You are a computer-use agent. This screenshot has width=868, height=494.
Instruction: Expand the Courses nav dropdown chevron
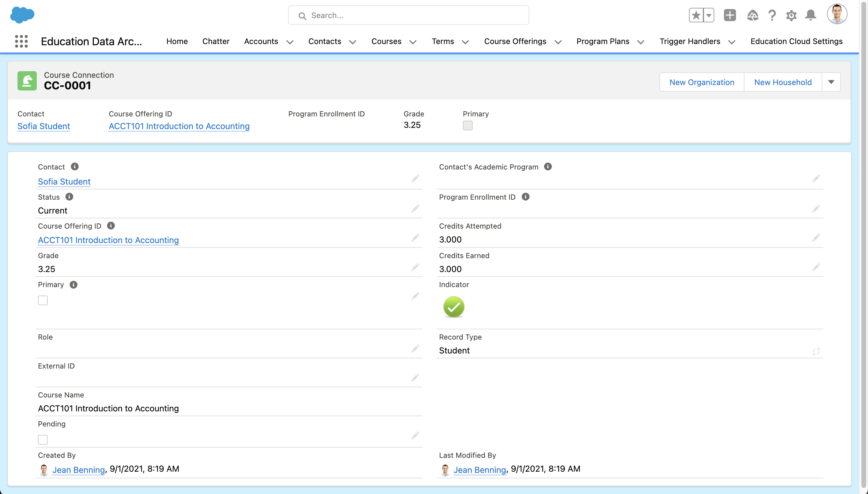tap(413, 42)
